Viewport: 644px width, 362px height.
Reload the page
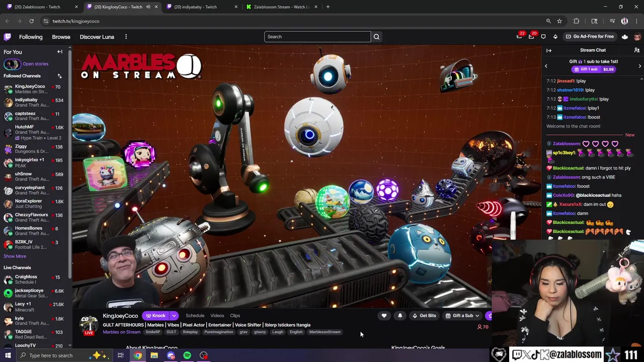[31, 21]
